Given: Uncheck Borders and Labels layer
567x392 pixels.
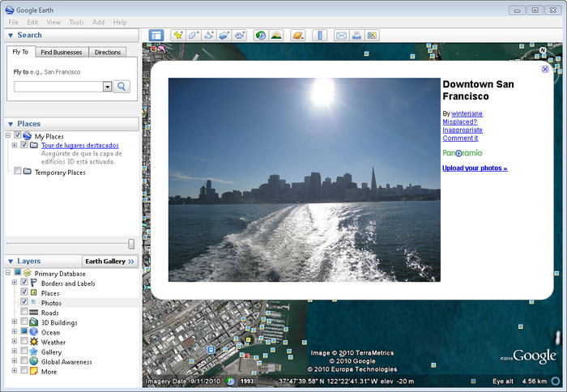Looking at the screenshot, I should point(23,282).
